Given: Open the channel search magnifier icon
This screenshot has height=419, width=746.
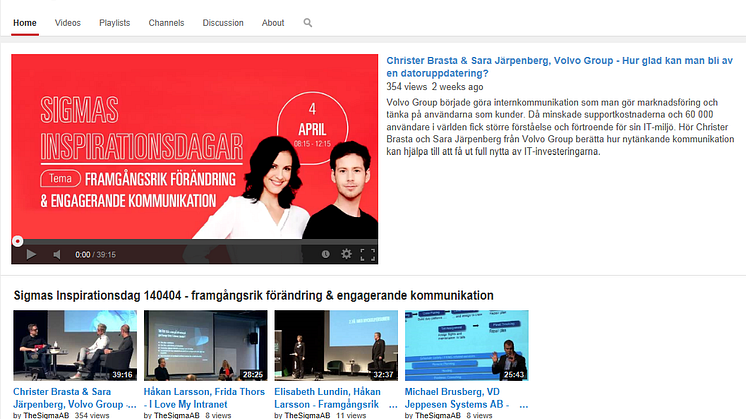Looking at the screenshot, I should pos(308,23).
